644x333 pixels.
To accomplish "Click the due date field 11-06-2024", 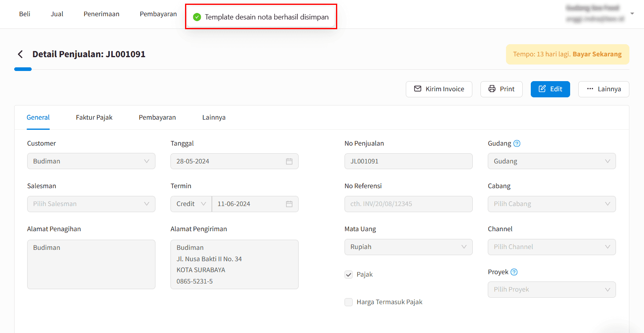I will [255, 204].
